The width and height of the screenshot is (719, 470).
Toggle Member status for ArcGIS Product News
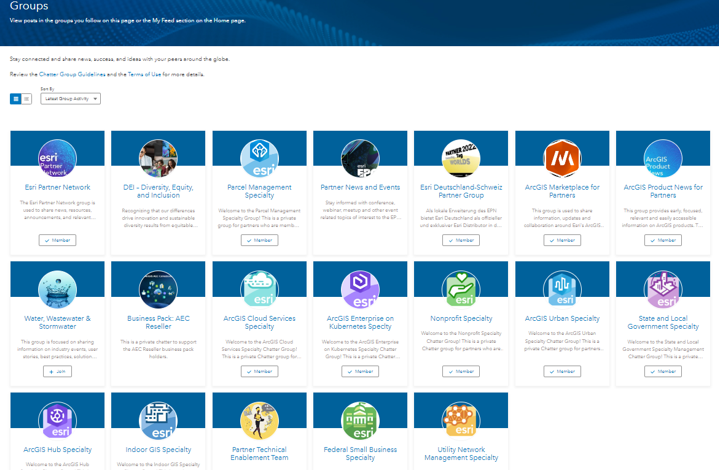(x=663, y=240)
